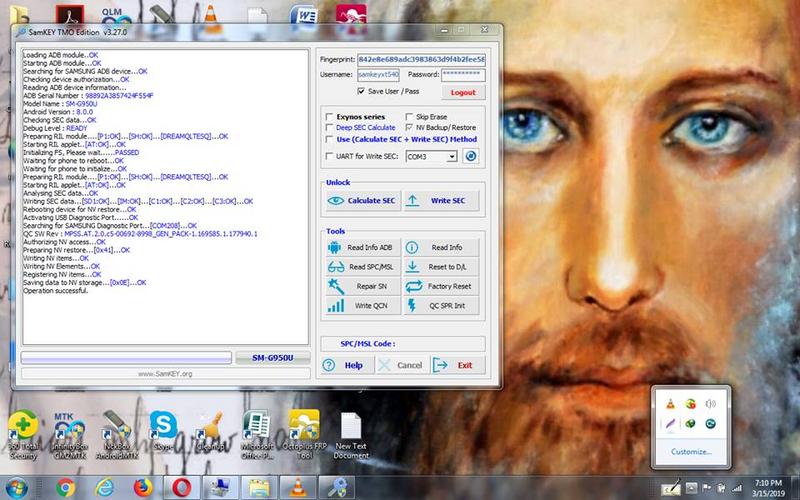
Task: Launch Octoplus FRP Tool shortcut
Action: pos(304,435)
